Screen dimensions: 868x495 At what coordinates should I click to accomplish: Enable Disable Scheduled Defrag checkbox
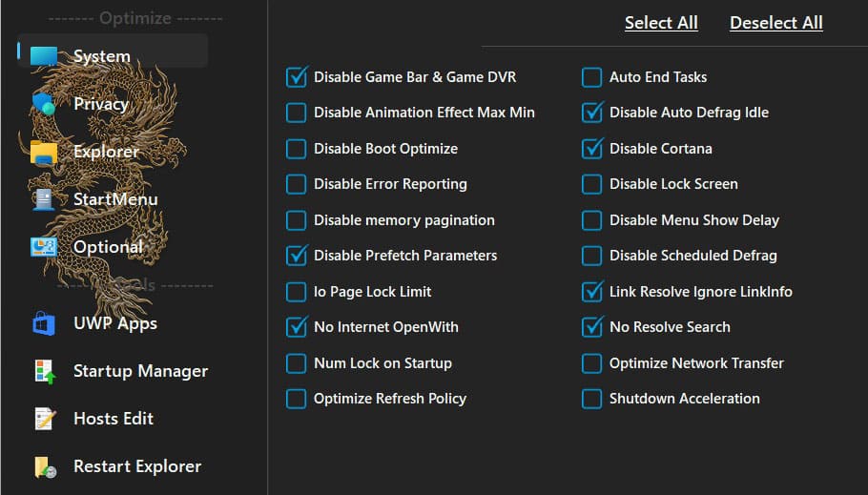591,256
